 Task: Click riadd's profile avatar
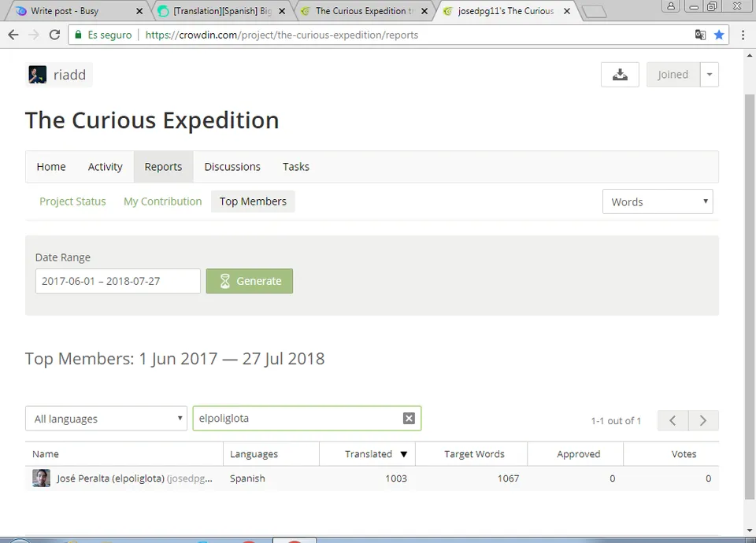[37, 75]
